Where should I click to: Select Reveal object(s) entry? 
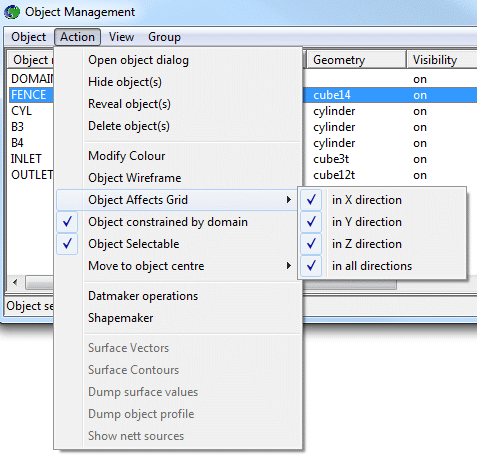click(x=179, y=104)
